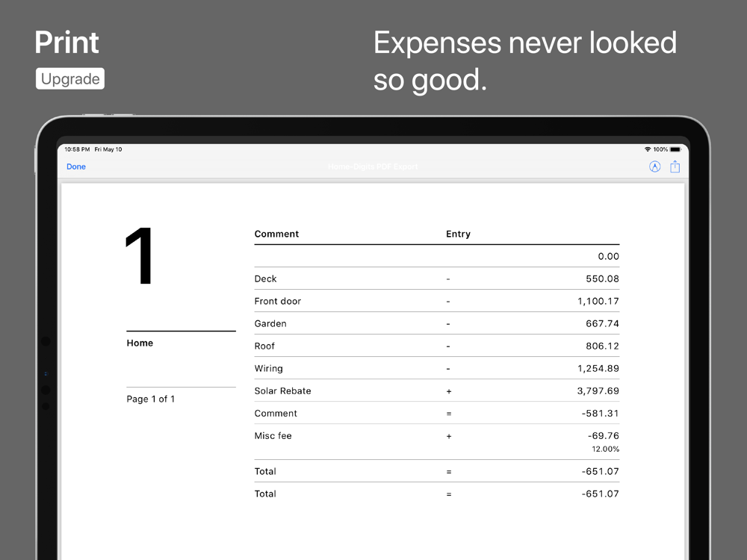Click the 'Front door' comment cell
Viewport: 747px width, 560px height.
[x=278, y=301]
